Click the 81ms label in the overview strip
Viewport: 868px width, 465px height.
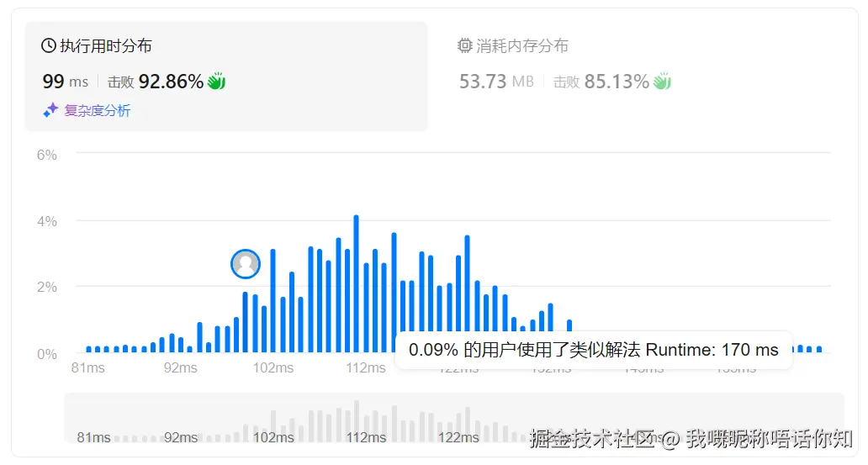93,437
